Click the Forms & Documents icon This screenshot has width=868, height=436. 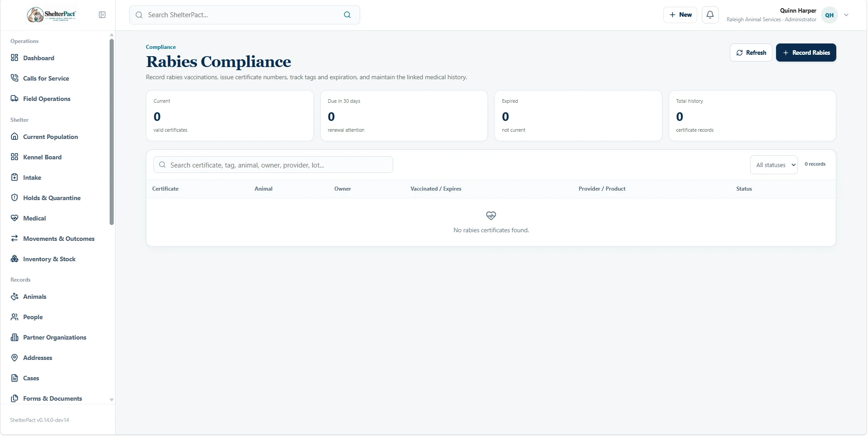14,398
